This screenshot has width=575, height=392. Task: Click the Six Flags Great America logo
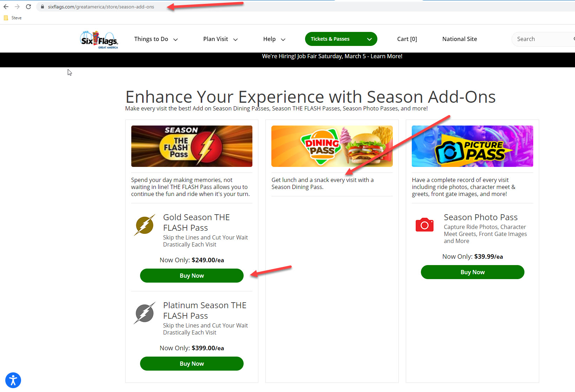tap(99, 40)
